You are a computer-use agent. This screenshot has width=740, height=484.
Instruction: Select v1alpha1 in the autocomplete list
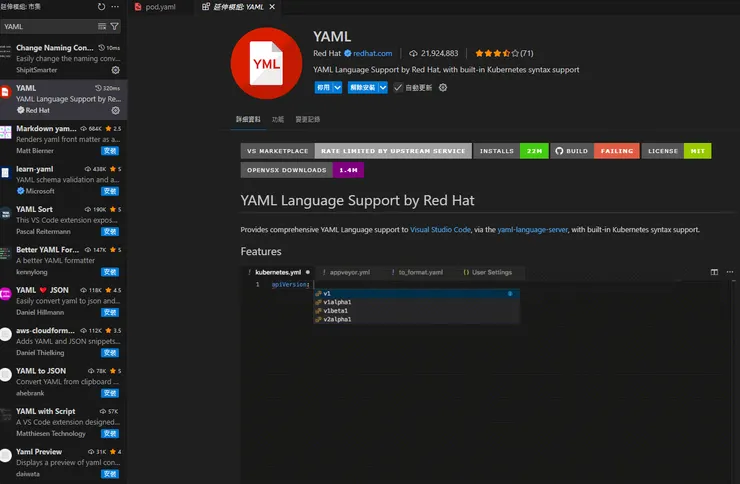417,302
